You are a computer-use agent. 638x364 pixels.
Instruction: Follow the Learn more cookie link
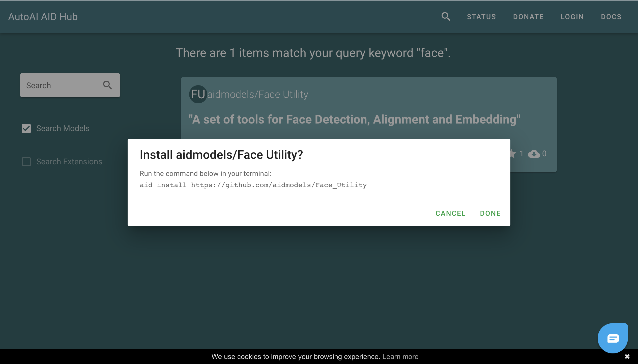[x=400, y=356]
